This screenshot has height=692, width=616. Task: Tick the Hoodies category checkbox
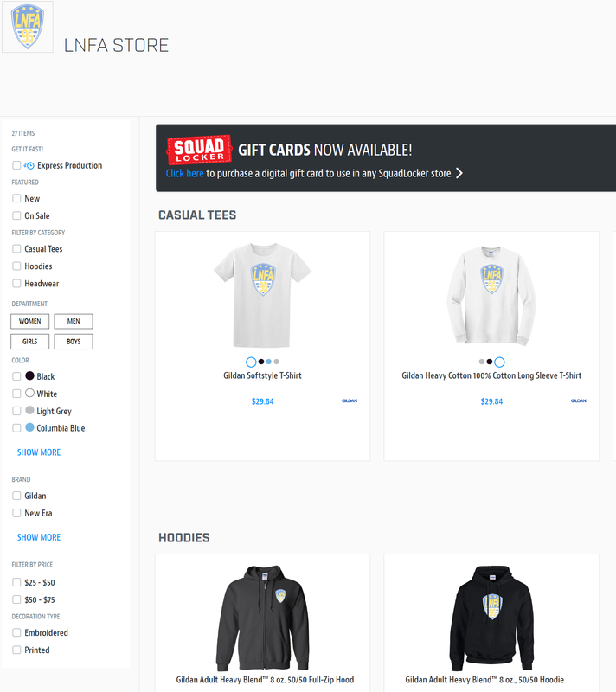tap(16, 266)
